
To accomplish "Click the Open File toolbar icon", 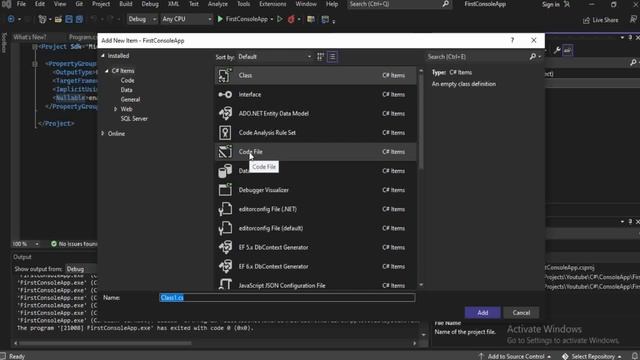I will click(x=58, y=19).
